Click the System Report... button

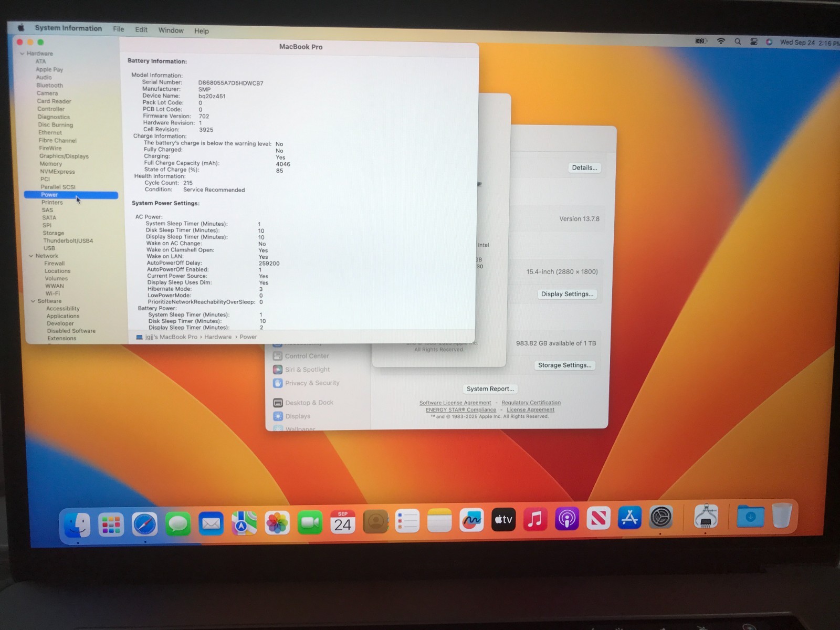[x=490, y=389]
